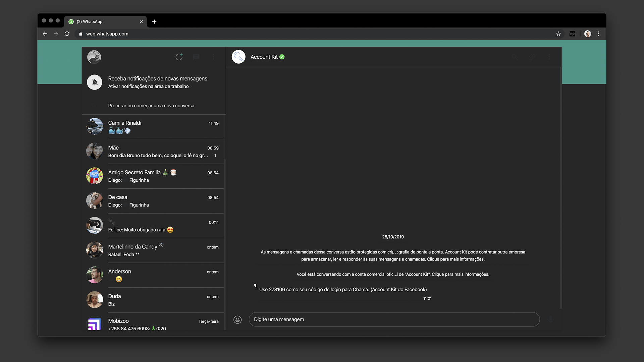Screen dimensions: 644x362
Task: Click Camila Rinaldi's avatar
Action: [95, 126]
